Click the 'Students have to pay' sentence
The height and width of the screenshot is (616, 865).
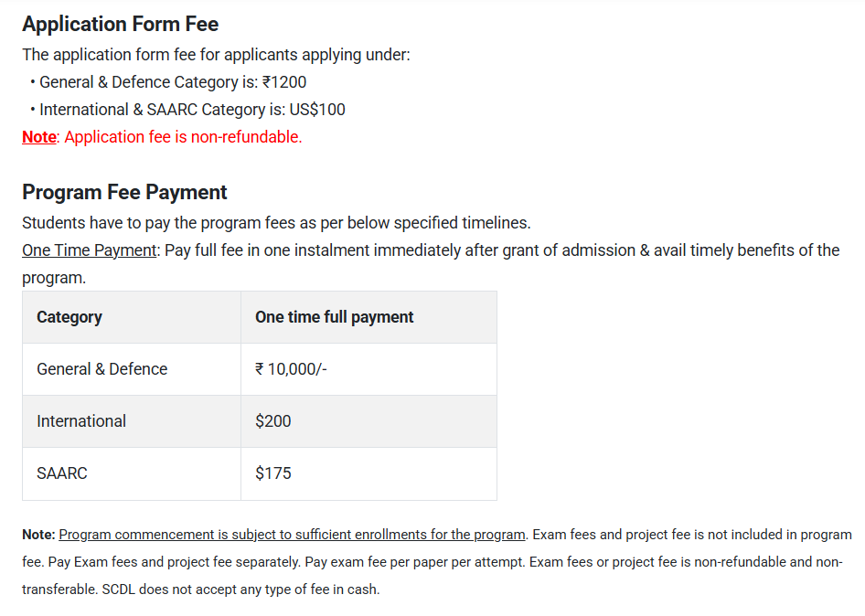click(276, 223)
